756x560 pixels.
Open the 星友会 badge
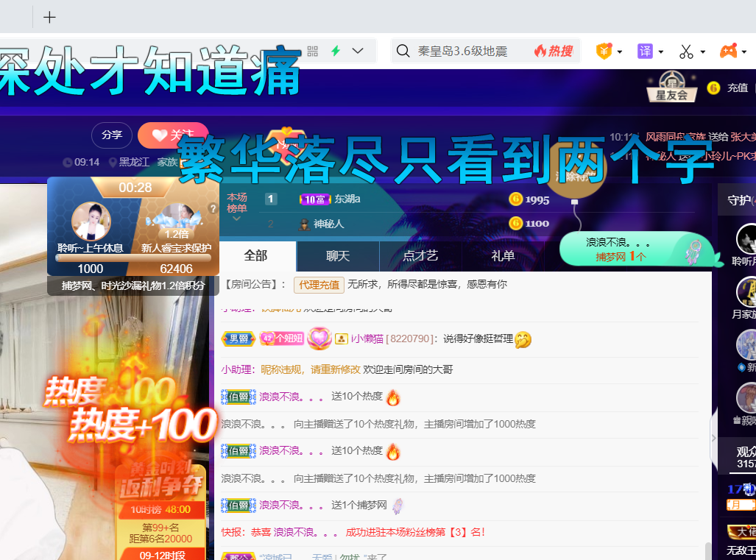pos(671,86)
